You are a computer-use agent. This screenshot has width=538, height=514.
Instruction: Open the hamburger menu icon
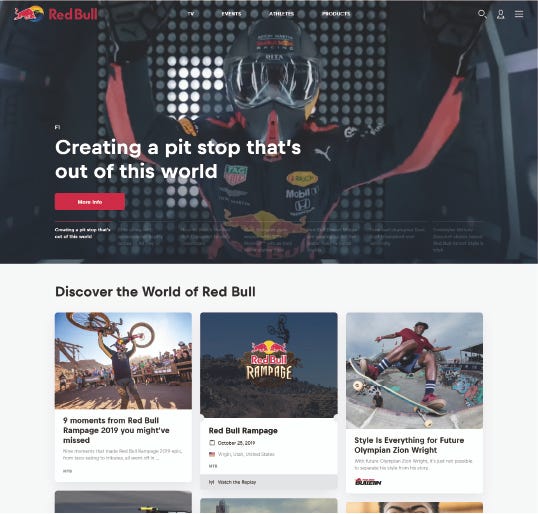click(x=519, y=14)
